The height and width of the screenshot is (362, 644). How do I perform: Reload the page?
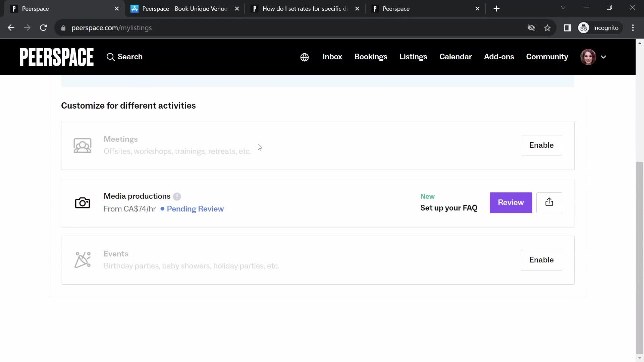43,28
